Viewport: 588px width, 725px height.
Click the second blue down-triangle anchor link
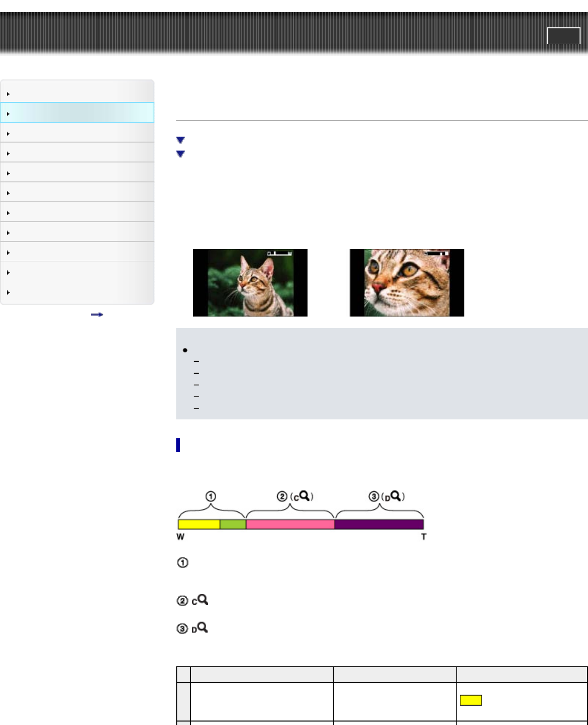tap(181, 154)
